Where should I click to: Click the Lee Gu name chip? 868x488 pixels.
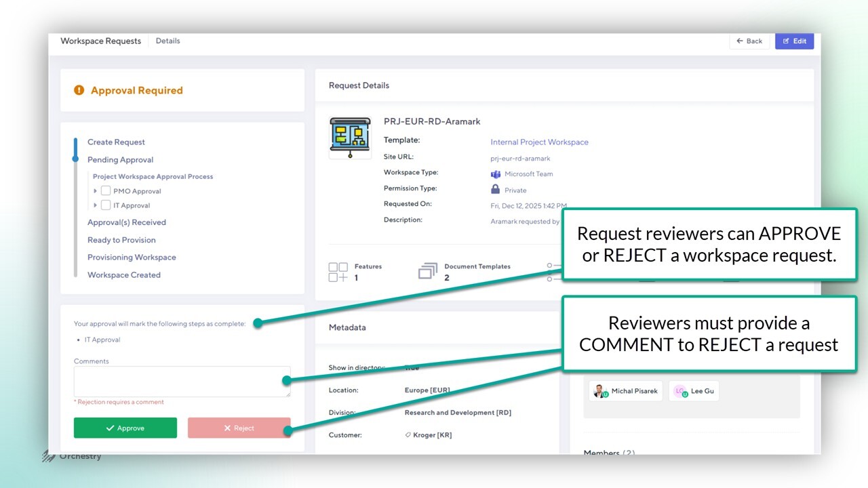[694, 391]
